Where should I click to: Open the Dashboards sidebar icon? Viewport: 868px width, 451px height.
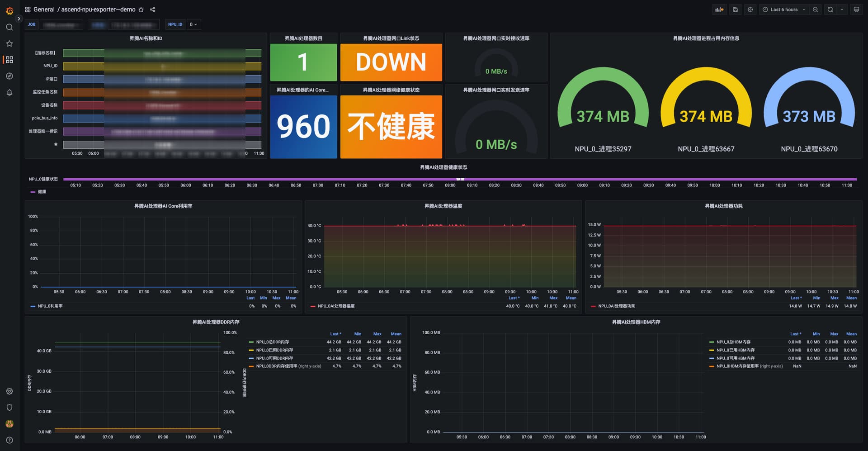(9, 60)
